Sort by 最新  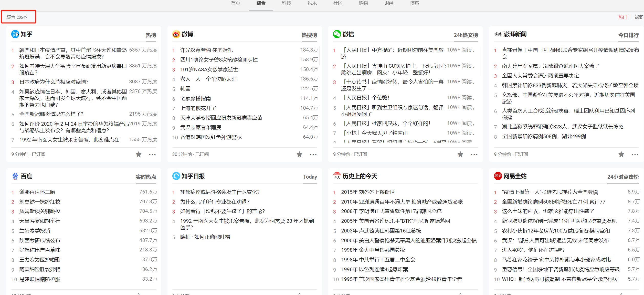pyautogui.click(x=639, y=17)
